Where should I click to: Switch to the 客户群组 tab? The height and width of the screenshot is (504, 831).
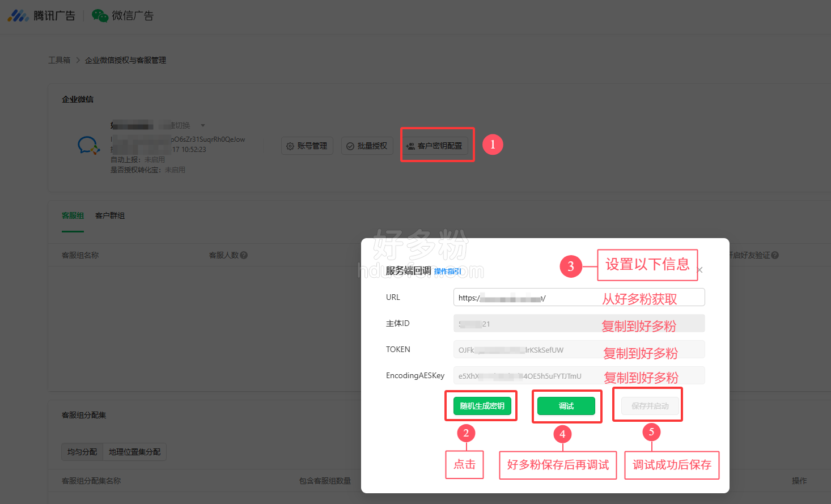(110, 215)
